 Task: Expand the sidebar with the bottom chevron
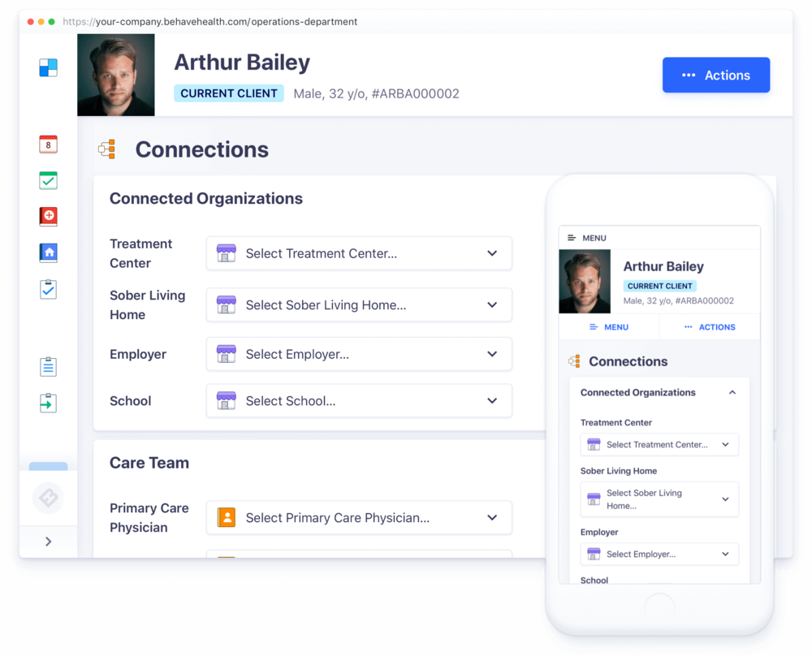48,542
